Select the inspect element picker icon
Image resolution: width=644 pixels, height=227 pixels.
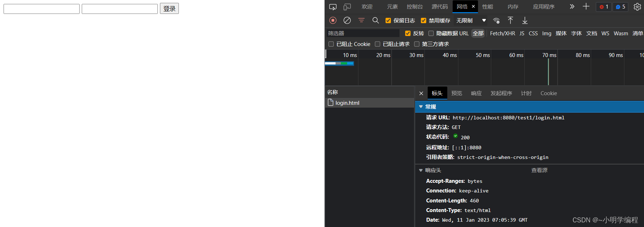pyautogui.click(x=333, y=7)
